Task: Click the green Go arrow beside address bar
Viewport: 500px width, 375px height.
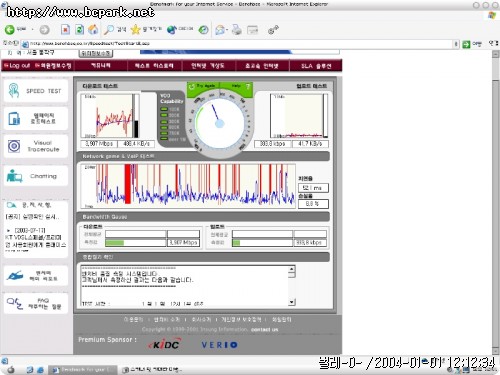Action: click(466, 44)
